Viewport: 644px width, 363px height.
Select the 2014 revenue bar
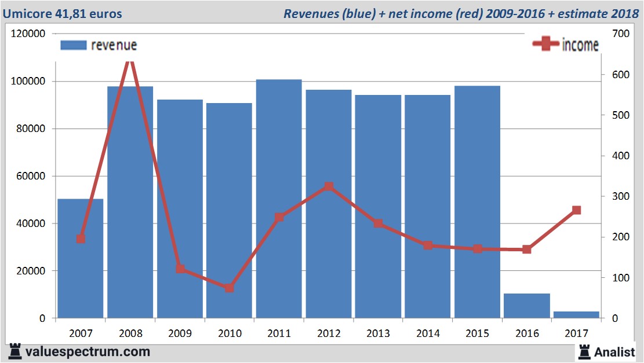(x=428, y=207)
